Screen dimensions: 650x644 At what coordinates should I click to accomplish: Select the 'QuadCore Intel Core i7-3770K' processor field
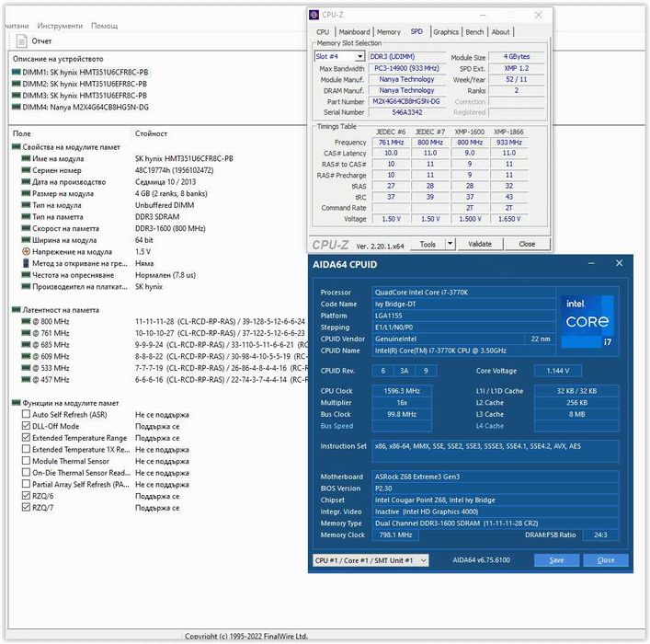point(463,293)
